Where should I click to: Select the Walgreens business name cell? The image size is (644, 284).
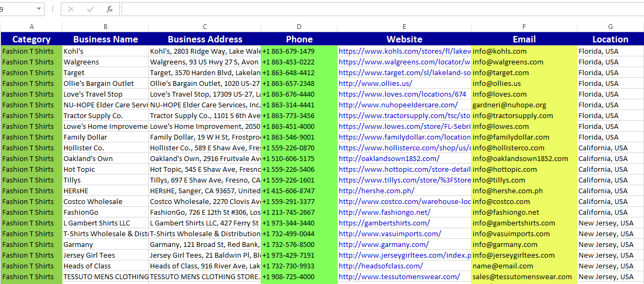click(x=105, y=62)
